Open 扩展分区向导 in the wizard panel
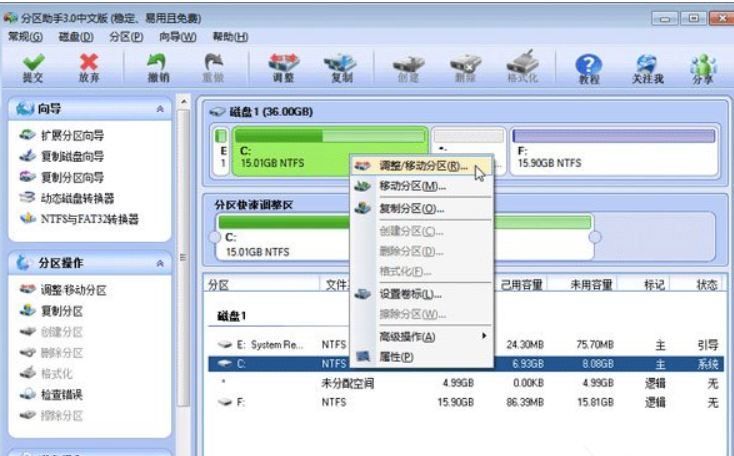The width and height of the screenshot is (734, 456). click(62, 135)
